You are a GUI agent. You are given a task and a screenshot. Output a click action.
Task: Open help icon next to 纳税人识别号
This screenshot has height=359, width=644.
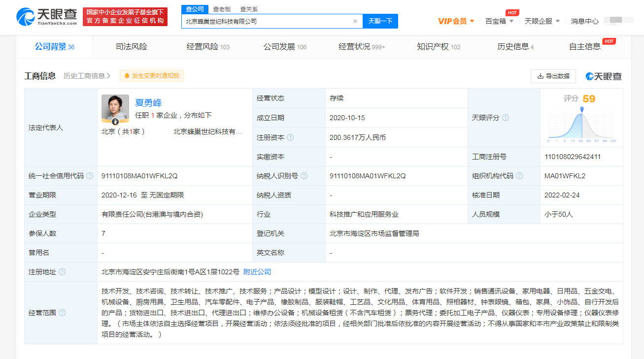tap(304, 176)
